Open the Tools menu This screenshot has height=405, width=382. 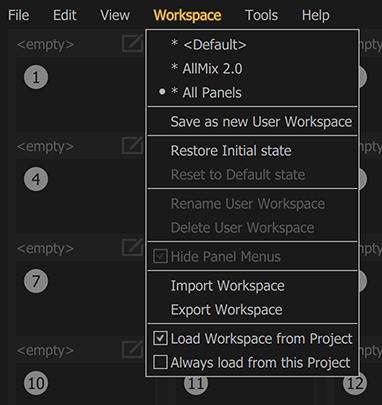coord(261,15)
